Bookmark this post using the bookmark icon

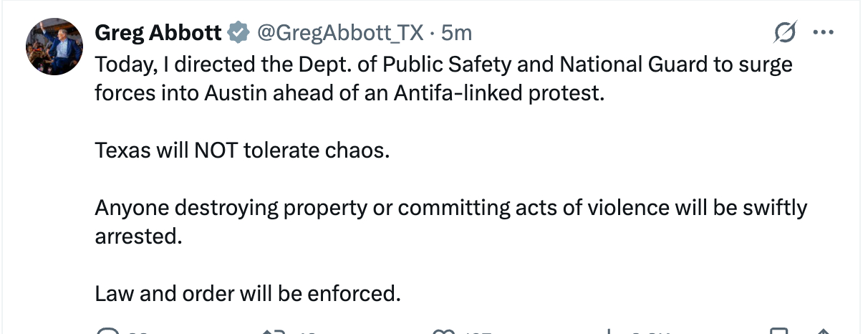point(778,331)
